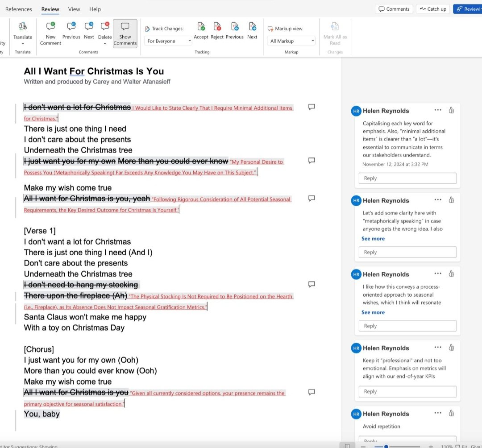This screenshot has width=482, height=448.
Task: Click the 110% zoom level value
Action: point(447,446)
